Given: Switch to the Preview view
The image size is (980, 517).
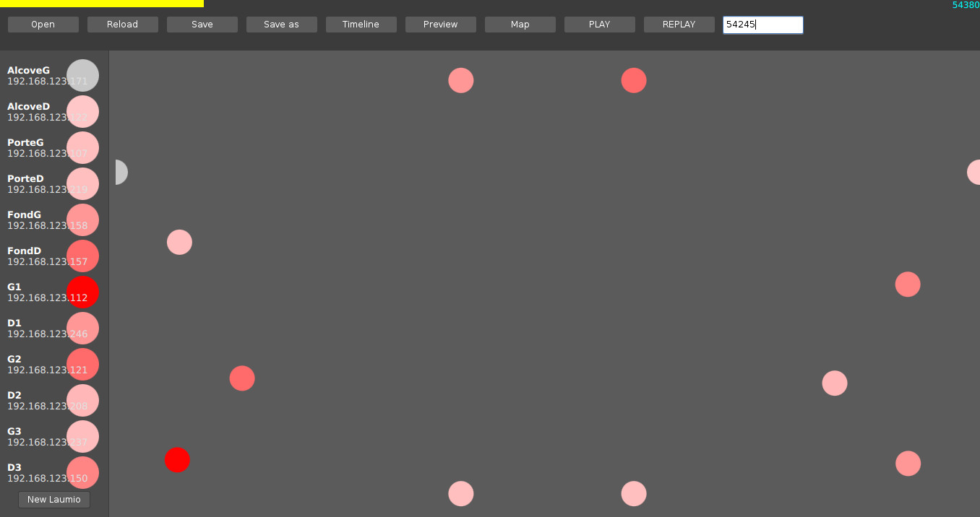Looking at the screenshot, I should coord(441,25).
